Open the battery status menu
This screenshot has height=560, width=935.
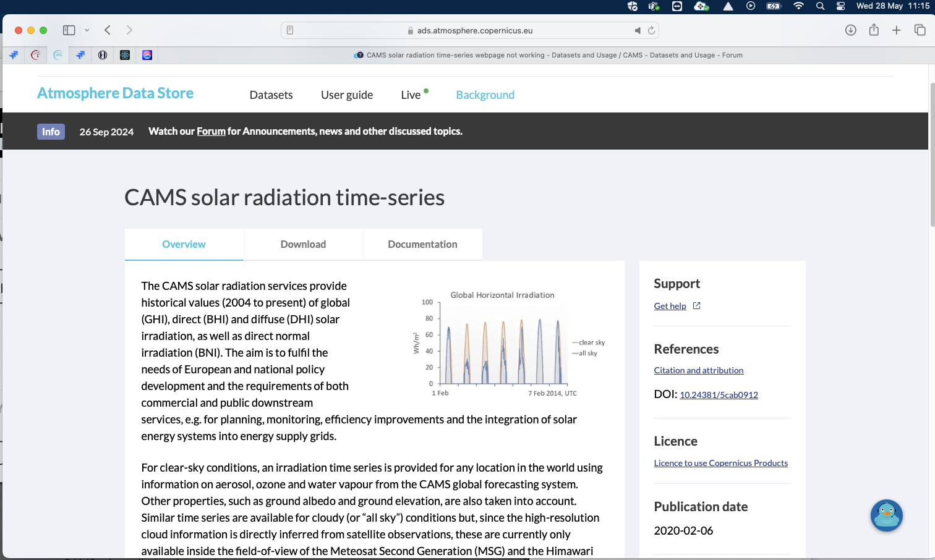pyautogui.click(x=774, y=6)
